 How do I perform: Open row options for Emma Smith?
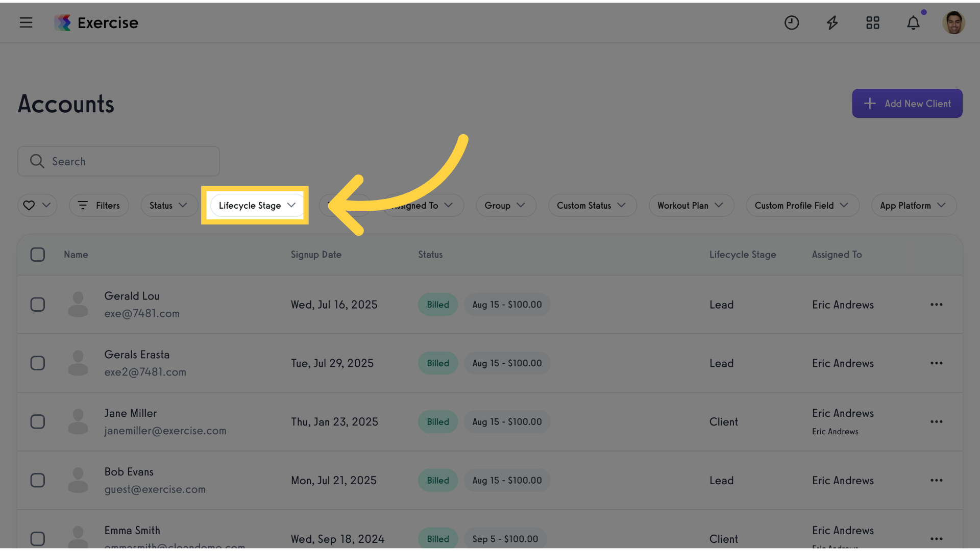click(x=937, y=539)
